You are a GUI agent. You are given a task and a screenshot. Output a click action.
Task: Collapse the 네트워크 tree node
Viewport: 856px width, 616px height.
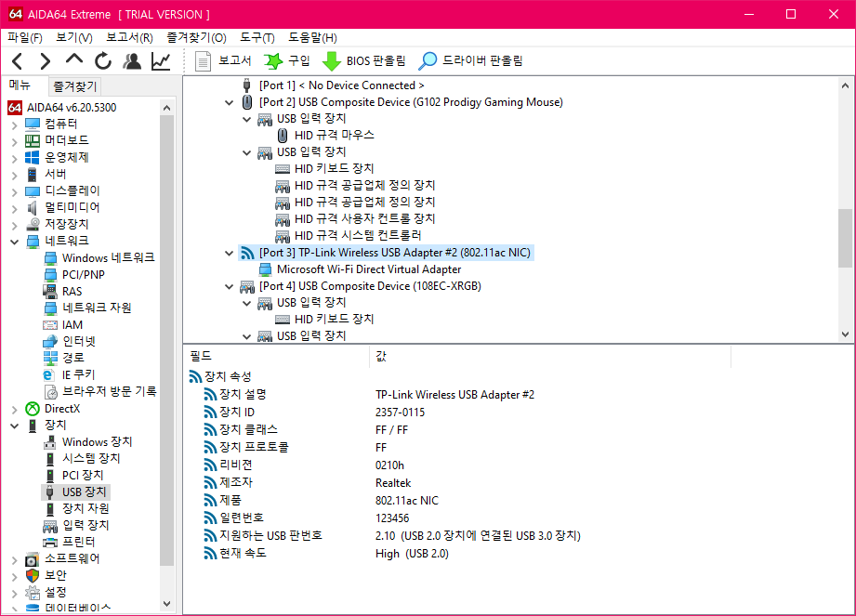[14, 242]
